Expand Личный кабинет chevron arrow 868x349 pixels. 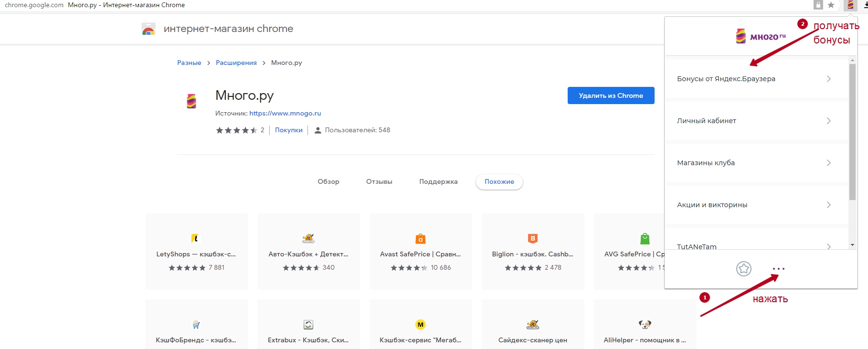pyautogui.click(x=829, y=121)
